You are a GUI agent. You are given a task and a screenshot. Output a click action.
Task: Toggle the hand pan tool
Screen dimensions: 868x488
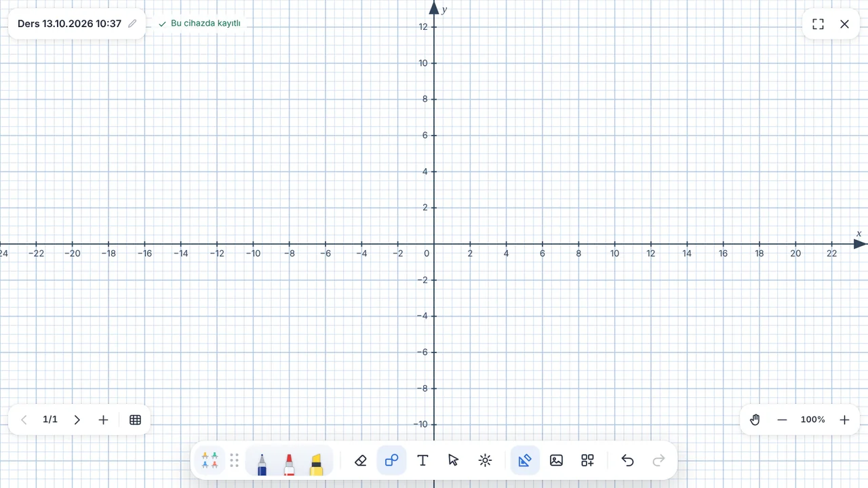[755, 420]
